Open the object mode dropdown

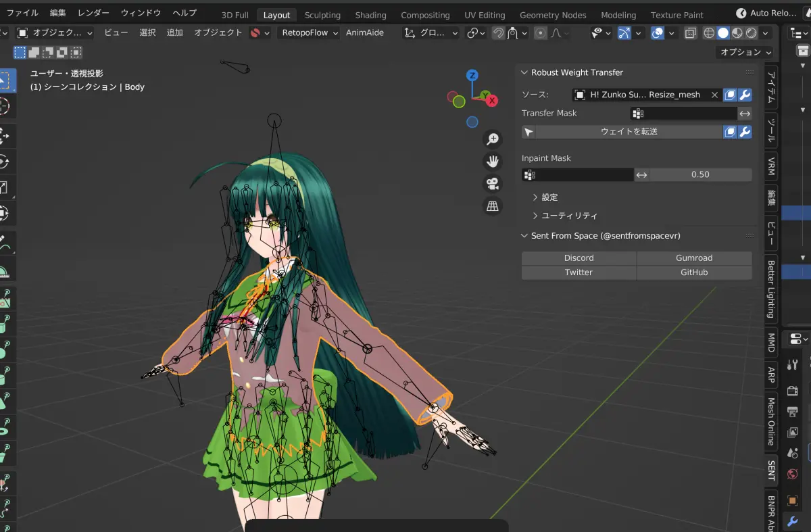pyautogui.click(x=55, y=32)
